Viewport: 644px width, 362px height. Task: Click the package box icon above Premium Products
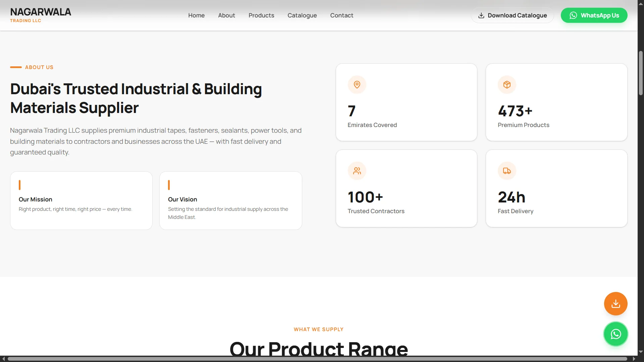507,85
